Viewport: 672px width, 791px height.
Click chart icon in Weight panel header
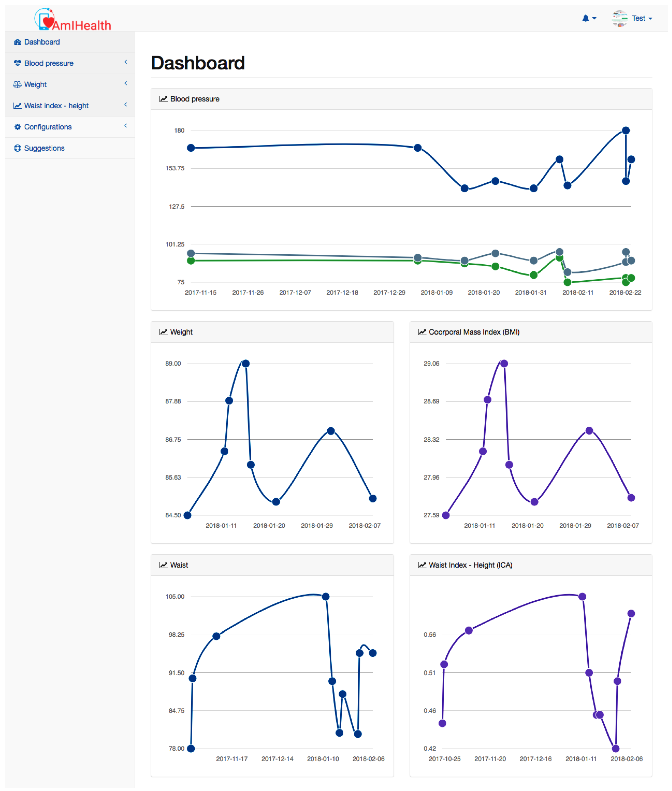[163, 332]
